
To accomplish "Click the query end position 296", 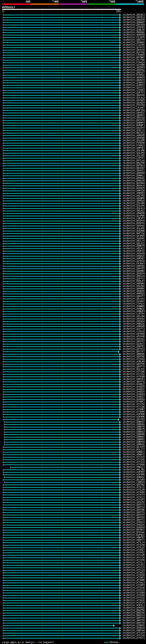I will point(118,11).
